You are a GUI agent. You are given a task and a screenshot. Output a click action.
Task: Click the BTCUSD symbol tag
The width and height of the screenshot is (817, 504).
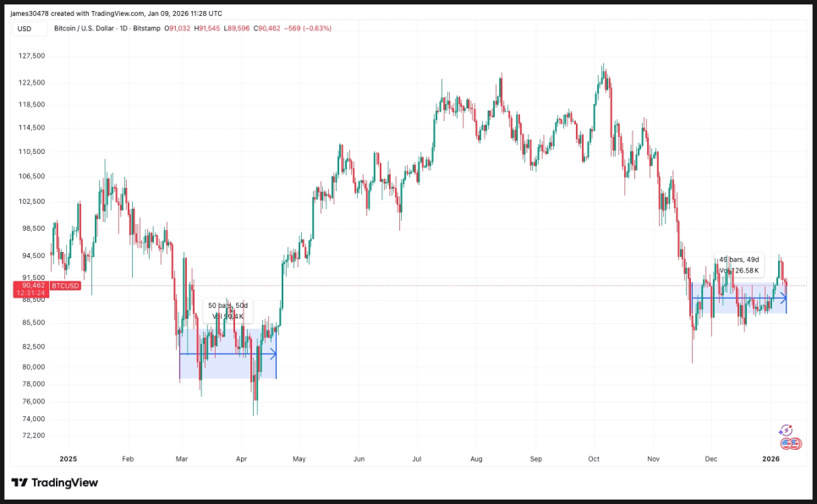[x=65, y=286]
